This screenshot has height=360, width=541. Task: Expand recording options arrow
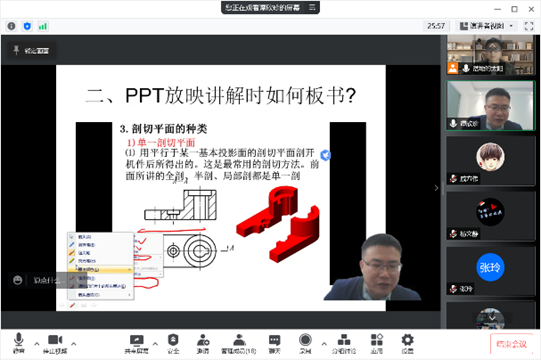324,344
